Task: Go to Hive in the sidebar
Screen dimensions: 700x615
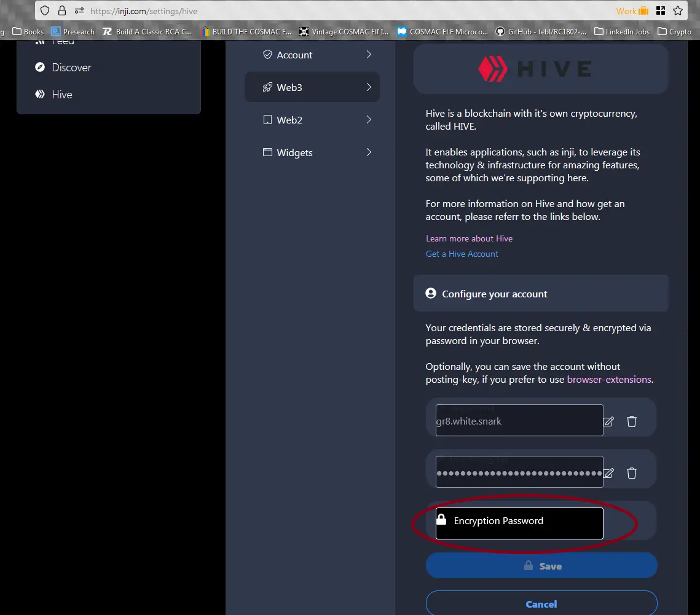Action: pos(62,95)
